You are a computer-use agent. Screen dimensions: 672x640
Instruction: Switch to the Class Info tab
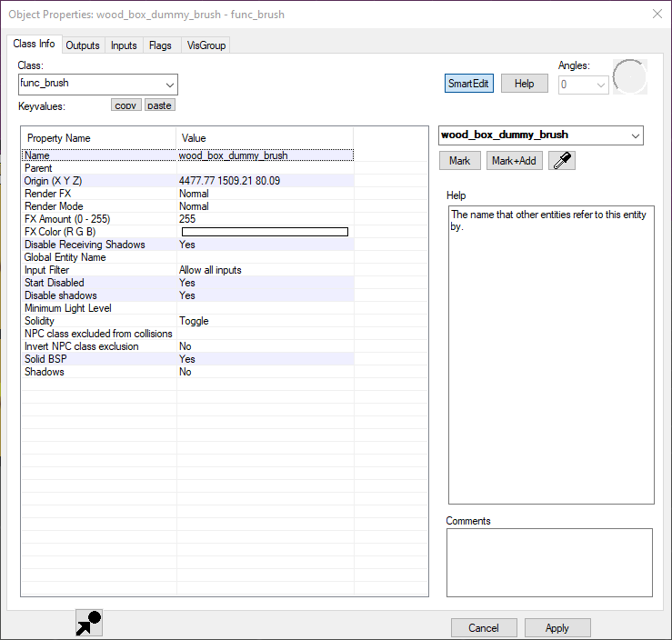(34, 44)
